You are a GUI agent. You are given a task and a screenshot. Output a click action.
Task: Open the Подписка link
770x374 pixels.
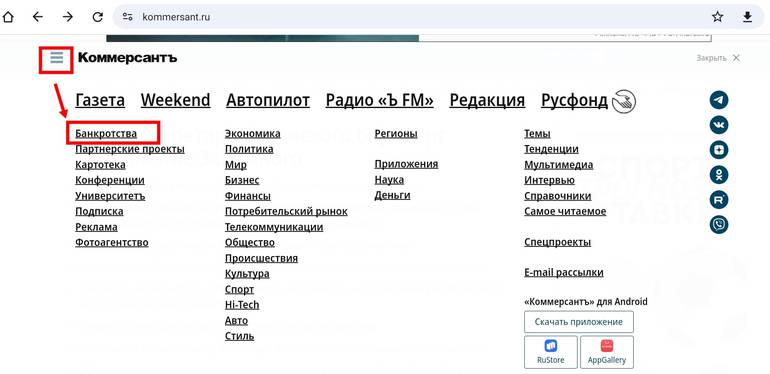(x=99, y=212)
